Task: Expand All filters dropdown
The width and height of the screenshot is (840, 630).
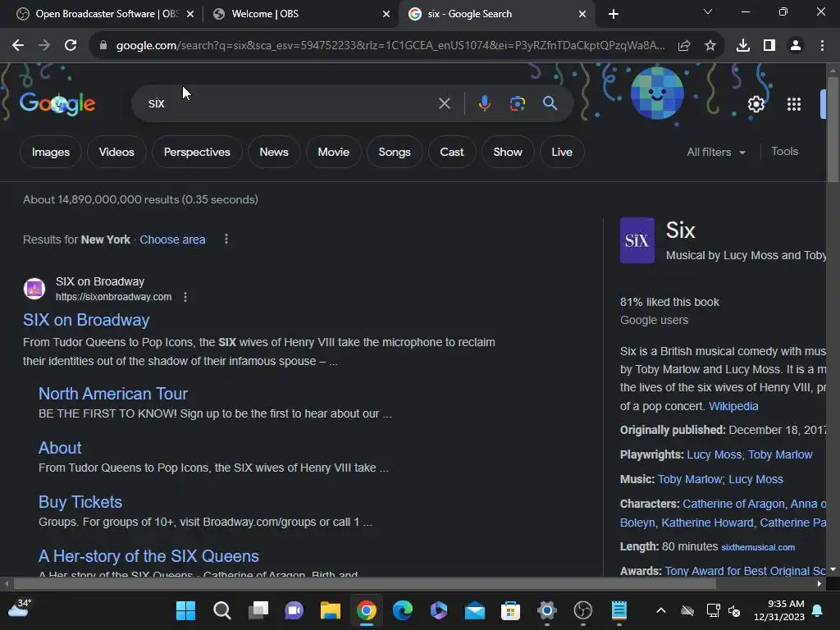Action: [x=716, y=152]
